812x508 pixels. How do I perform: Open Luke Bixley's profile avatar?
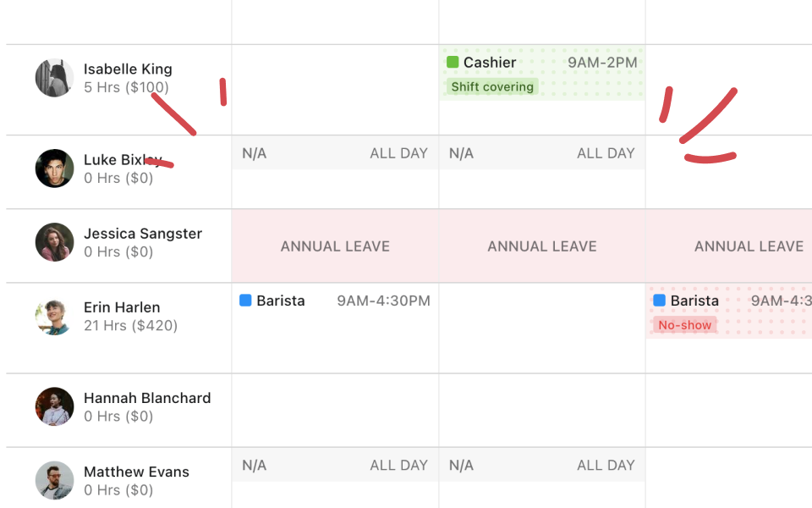pos(54,168)
